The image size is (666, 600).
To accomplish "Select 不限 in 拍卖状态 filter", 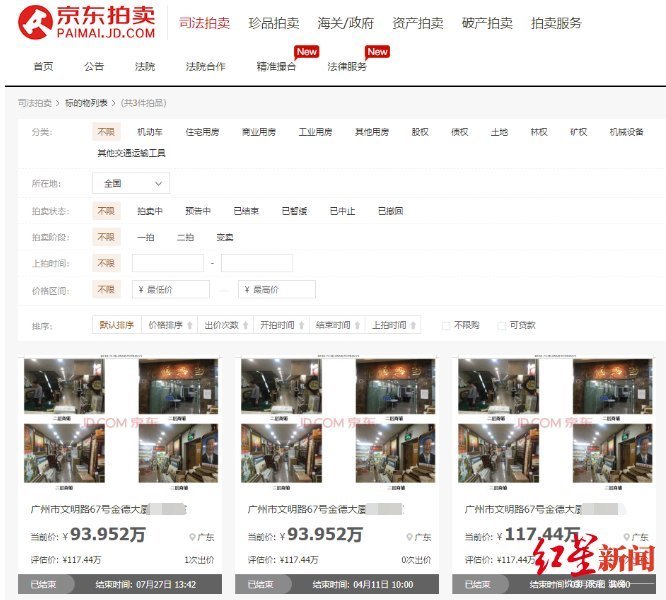I will coord(106,211).
